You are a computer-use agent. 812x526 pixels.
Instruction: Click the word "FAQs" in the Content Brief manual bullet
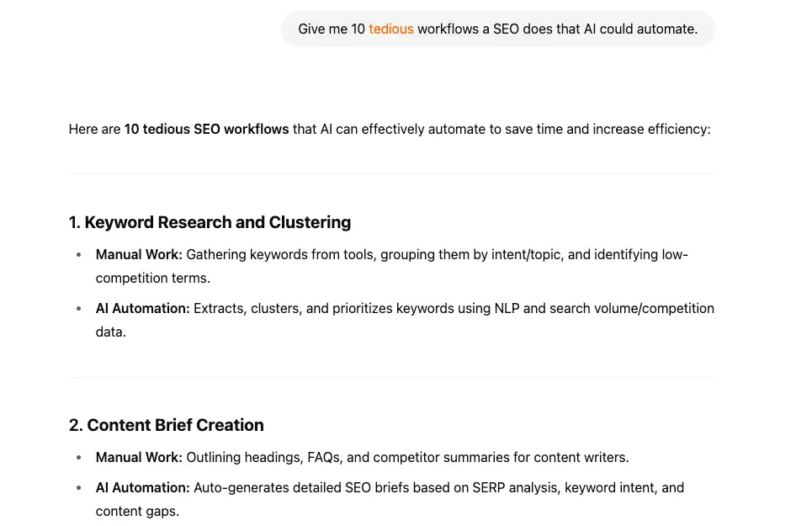(x=324, y=458)
